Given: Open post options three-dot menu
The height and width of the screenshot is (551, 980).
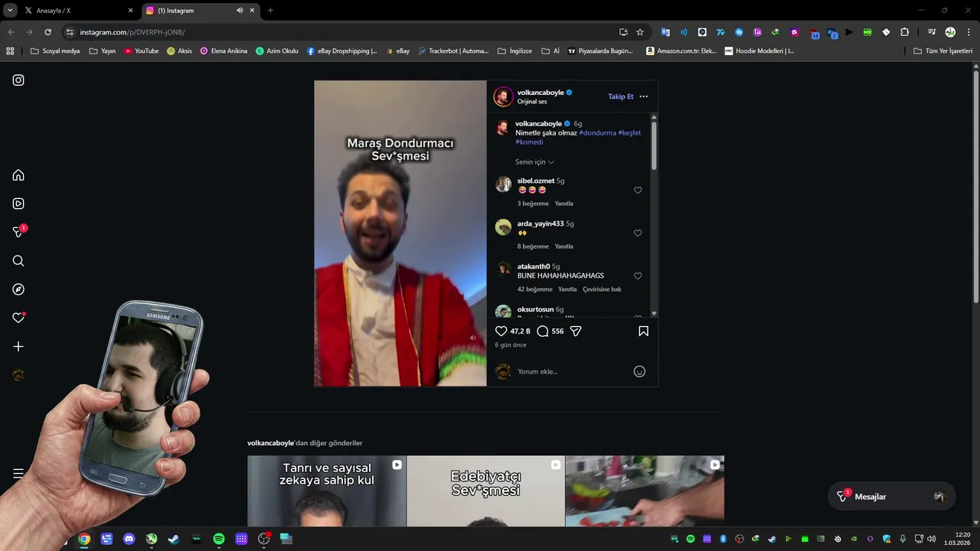Looking at the screenshot, I should tap(643, 96).
